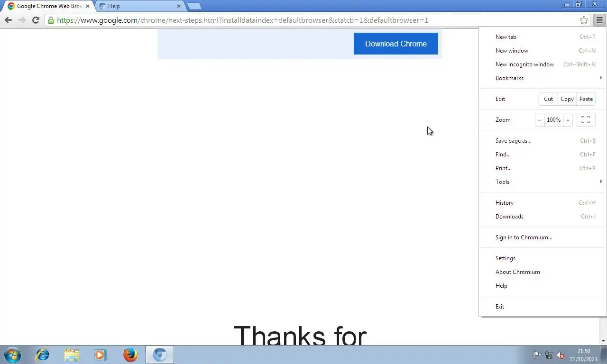Bookmark this page with the star icon

(584, 20)
